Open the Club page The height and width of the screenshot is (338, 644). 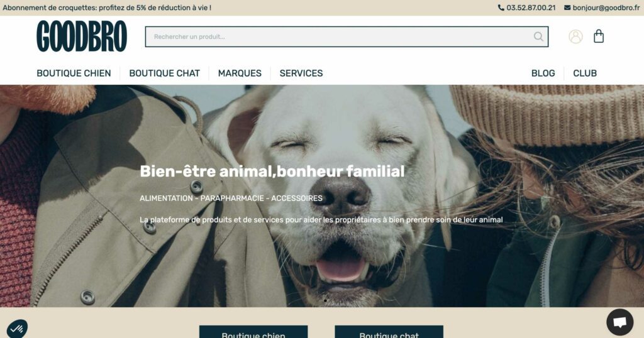tap(585, 73)
